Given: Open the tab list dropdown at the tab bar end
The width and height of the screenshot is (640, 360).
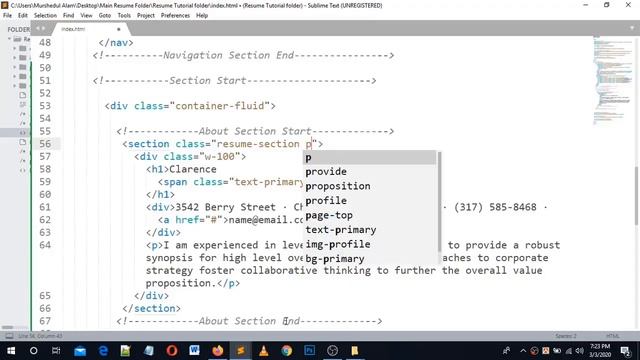Looking at the screenshot, I should [x=632, y=28].
